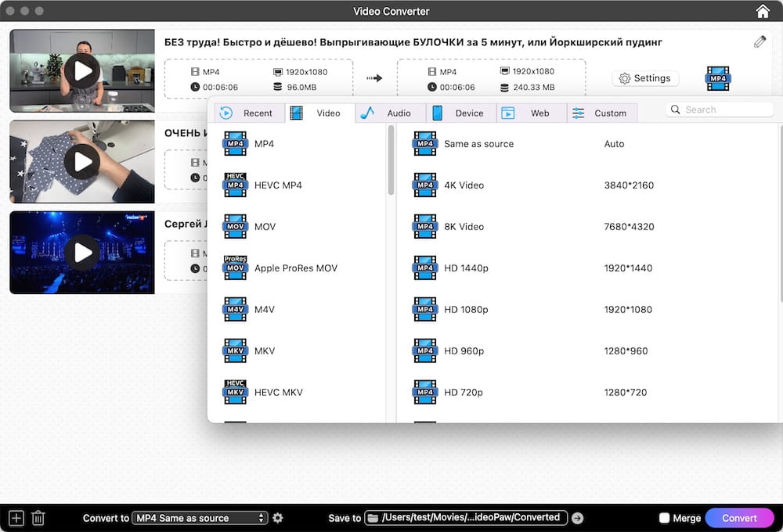Image resolution: width=783 pixels, height=532 pixels.
Task: Click the Search field in the format panel
Action: (719, 109)
